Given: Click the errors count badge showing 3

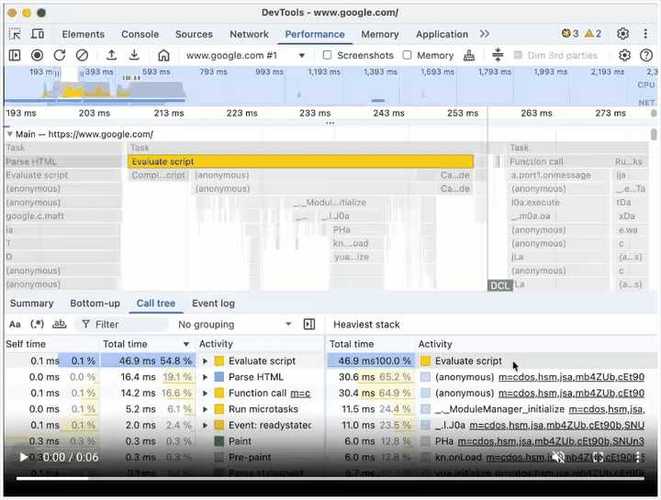Looking at the screenshot, I should coord(570,34).
